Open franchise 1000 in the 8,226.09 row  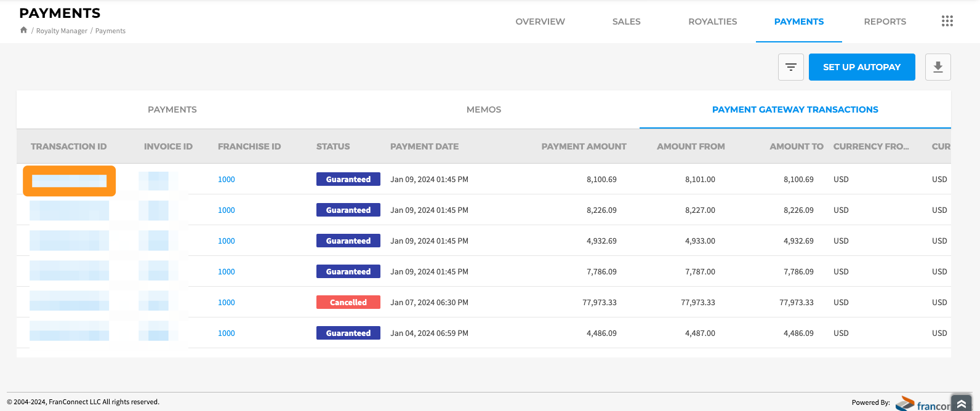coord(227,210)
